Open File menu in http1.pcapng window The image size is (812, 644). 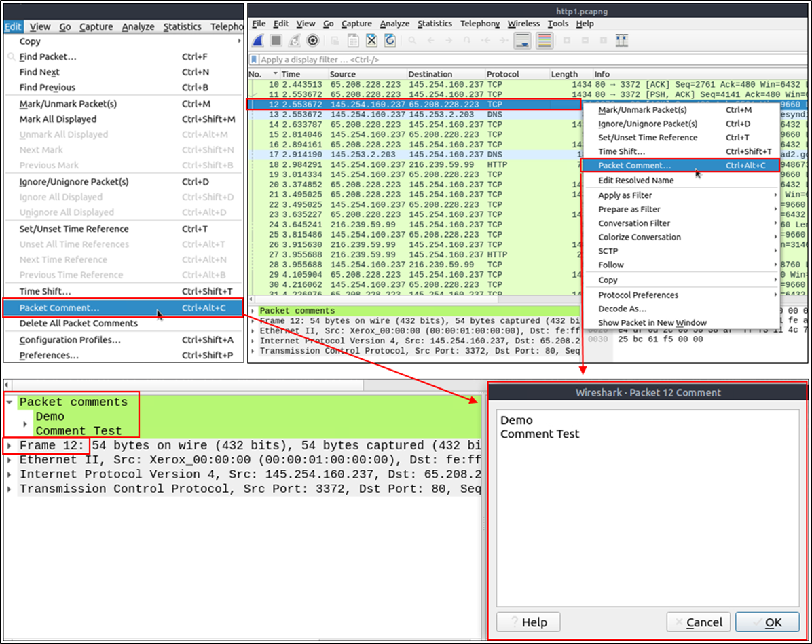[x=259, y=24]
